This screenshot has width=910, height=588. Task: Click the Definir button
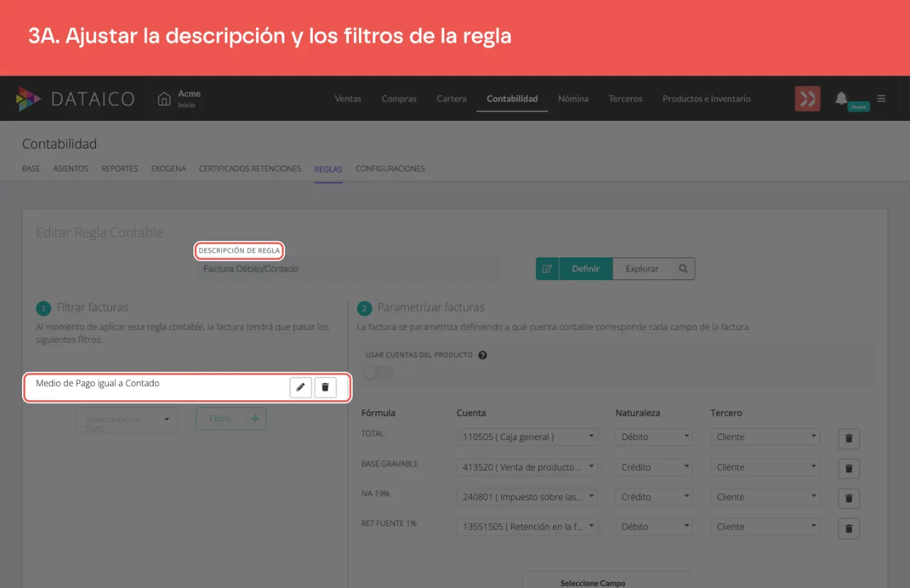[x=586, y=269]
